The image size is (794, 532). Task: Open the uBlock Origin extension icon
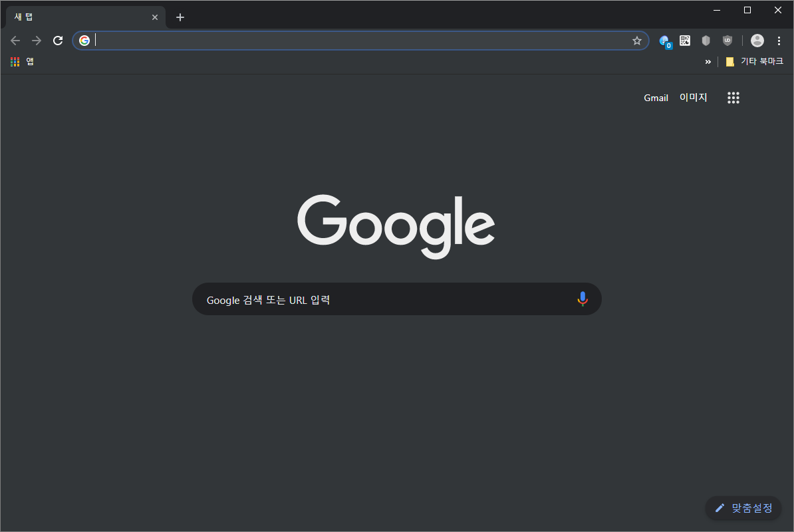pyautogui.click(x=727, y=41)
